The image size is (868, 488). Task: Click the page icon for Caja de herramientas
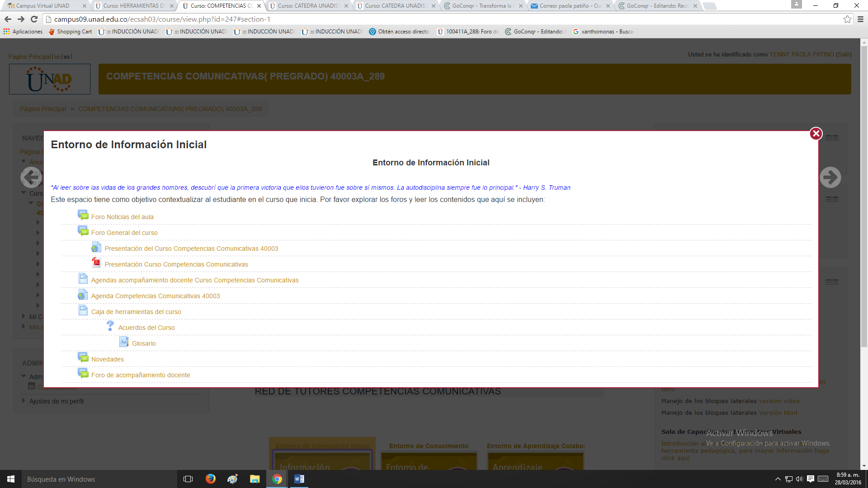[83, 310]
